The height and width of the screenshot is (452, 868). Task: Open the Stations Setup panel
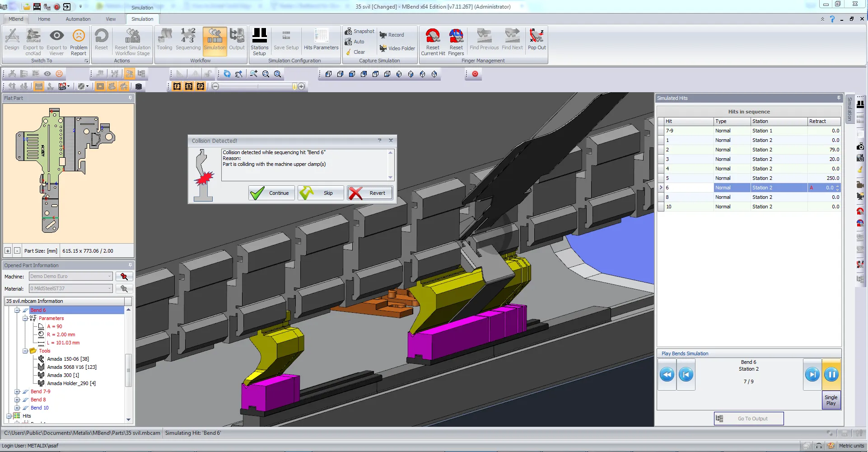(260, 41)
